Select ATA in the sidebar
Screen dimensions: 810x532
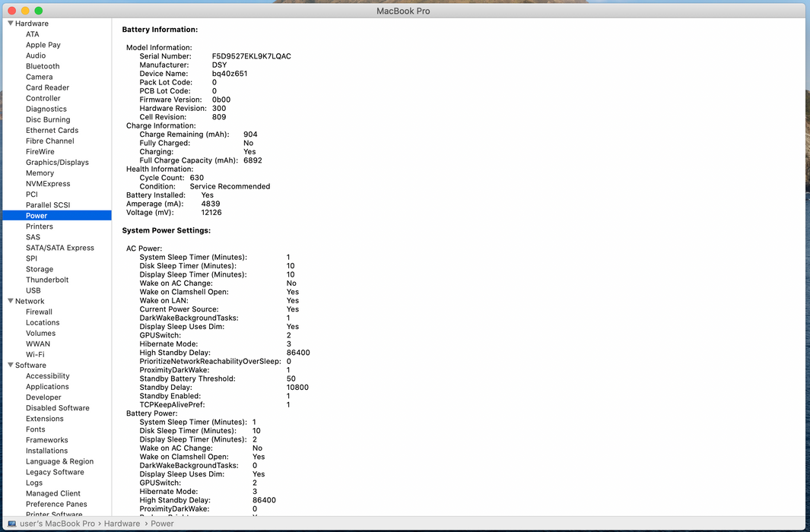(x=33, y=34)
